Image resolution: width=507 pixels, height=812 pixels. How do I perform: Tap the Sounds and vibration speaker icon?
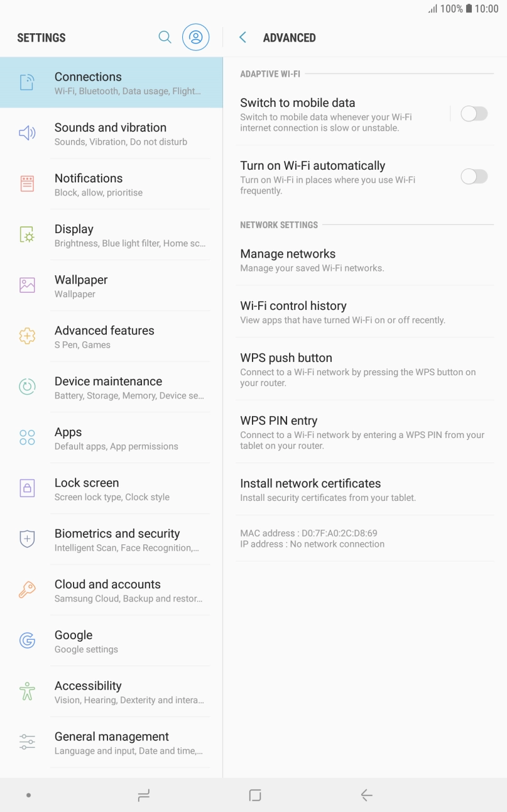pyautogui.click(x=27, y=133)
